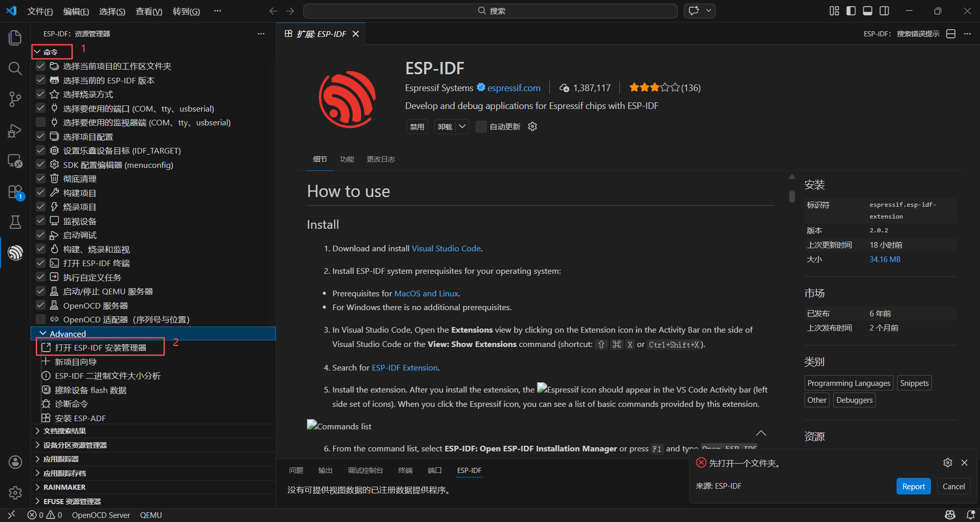
Task: Switch to the 终端 panel tab
Action: (x=405, y=470)
